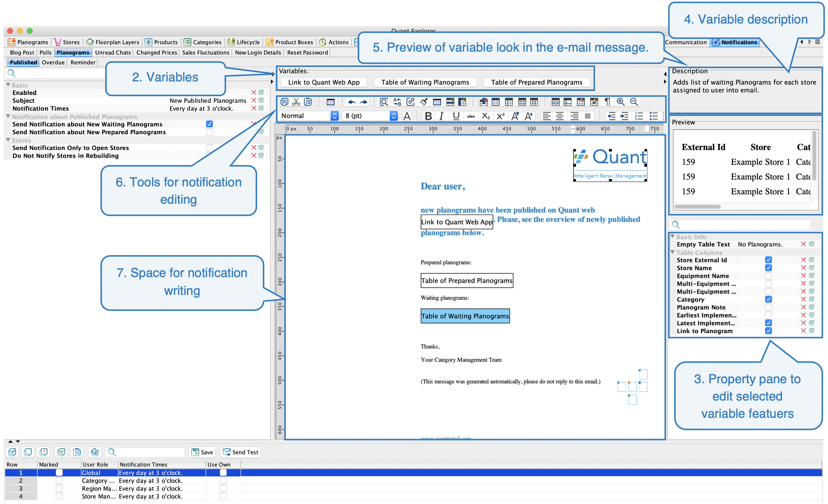Image resolution: width=828 pixels, height=504 pixels.
Task: Collapse Notification about Published Planograms section
Action: pos(8,116)
